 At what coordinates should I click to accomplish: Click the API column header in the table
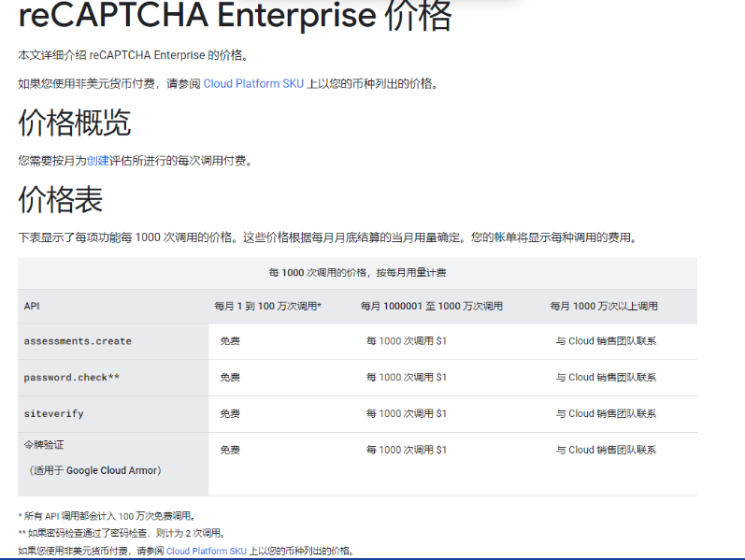coord(32,306)
